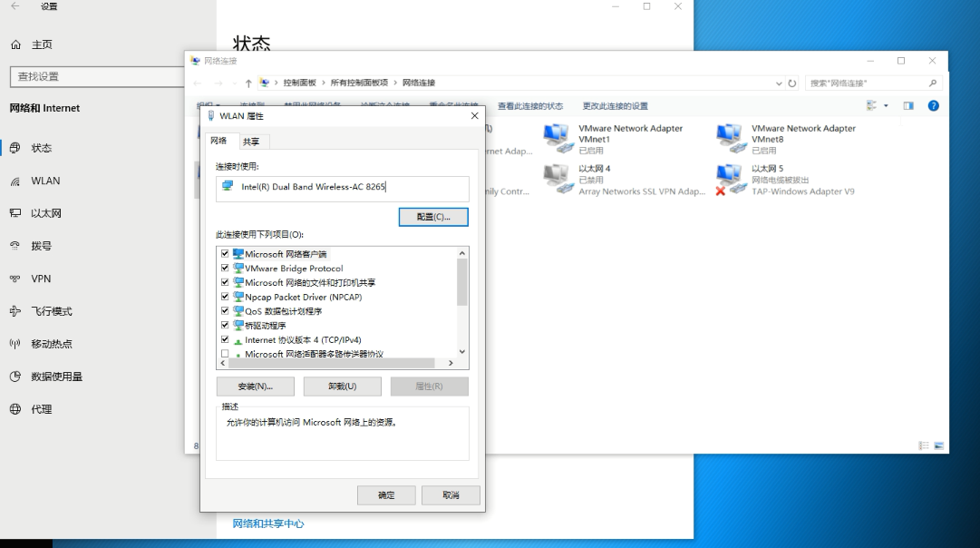Uncheck Microsoft 网络客户端 checkbox
The height and width of the screenshot is (548, 980).
225,254
